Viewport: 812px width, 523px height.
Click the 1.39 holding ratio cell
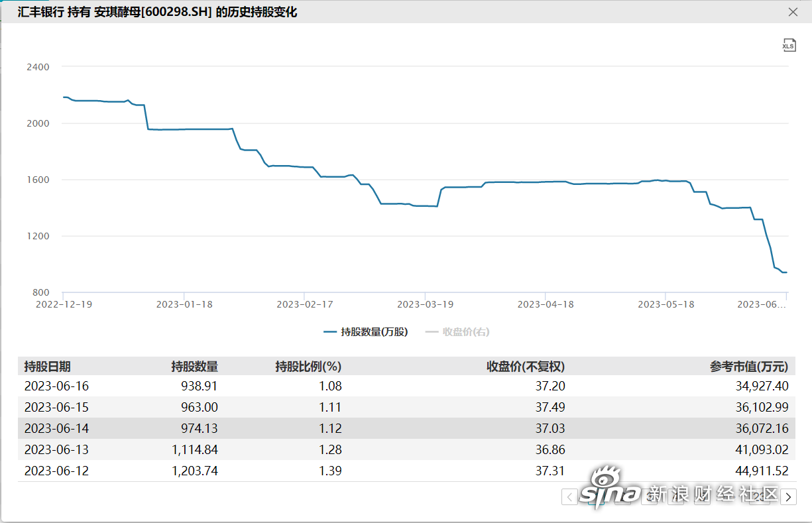pyautogui.click(x=330, y=471)
